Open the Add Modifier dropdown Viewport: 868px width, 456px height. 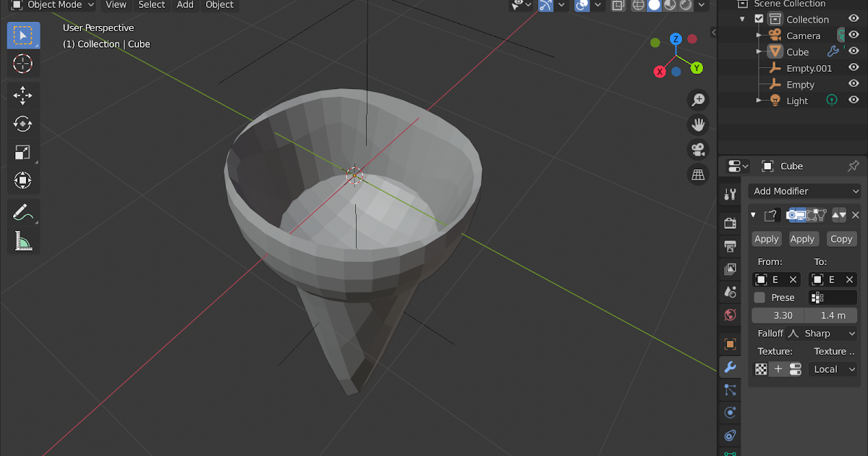click(804, 190)
